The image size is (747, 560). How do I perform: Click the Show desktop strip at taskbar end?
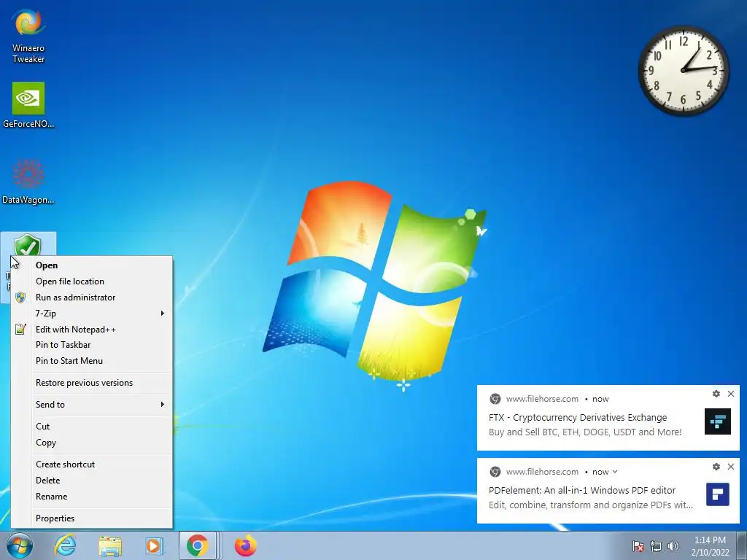pyautogui.click(x=743, y=545)
